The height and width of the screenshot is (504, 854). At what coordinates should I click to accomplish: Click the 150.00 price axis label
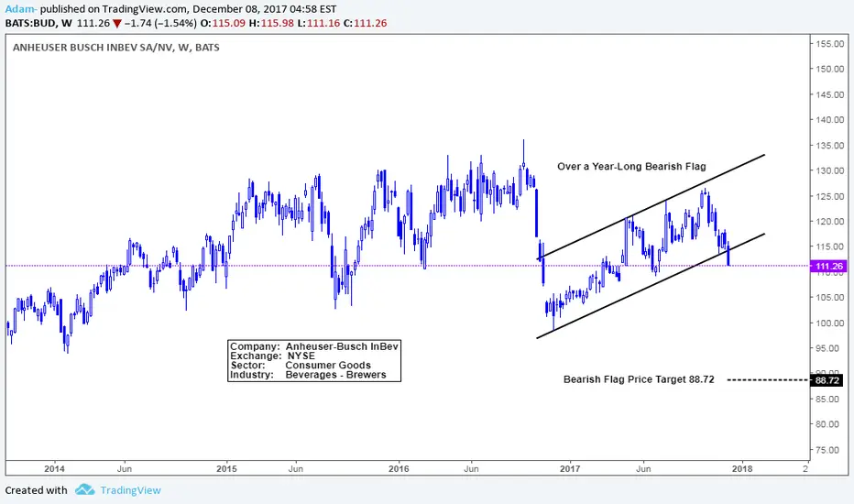tap(830, 69)
